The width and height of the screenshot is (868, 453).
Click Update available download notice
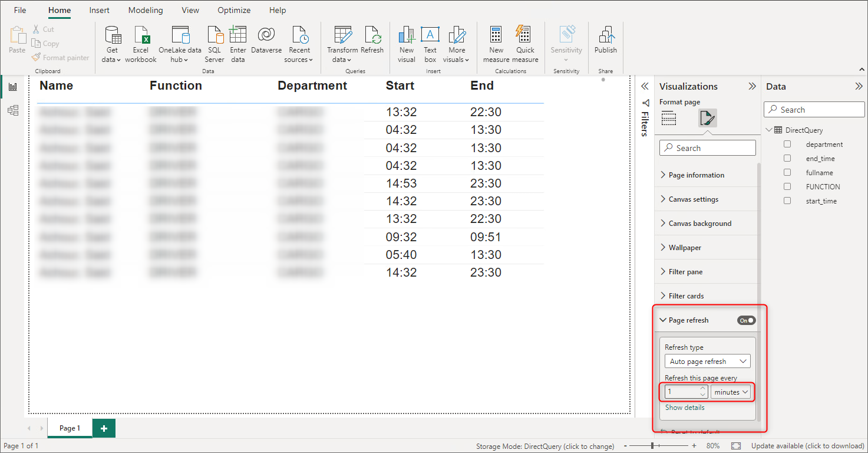807,446
